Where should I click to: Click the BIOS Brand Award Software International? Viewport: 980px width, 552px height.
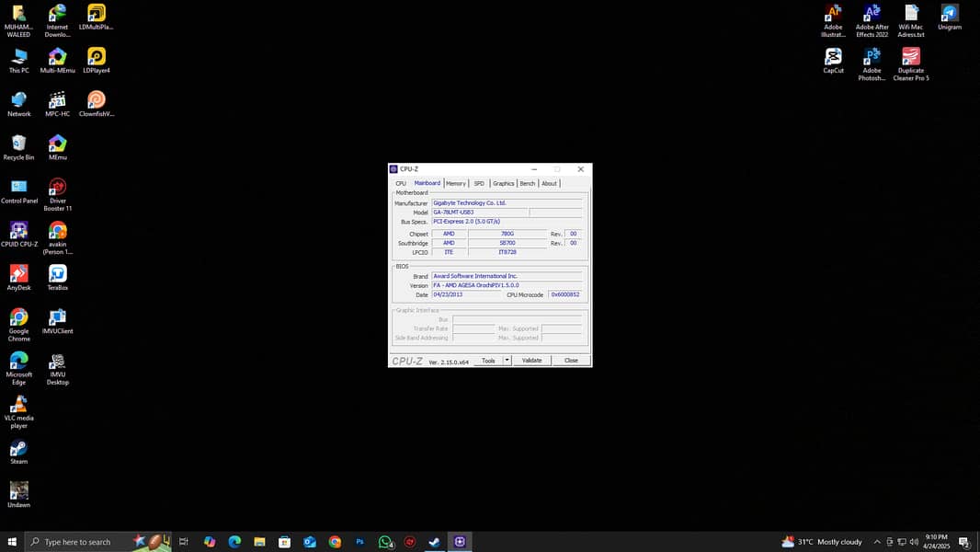coord(507,276)
